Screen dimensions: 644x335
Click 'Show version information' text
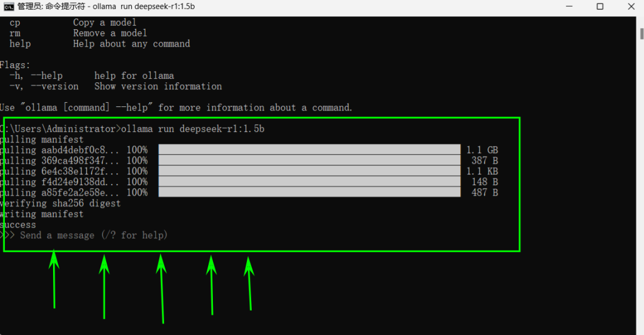point(158,87)
